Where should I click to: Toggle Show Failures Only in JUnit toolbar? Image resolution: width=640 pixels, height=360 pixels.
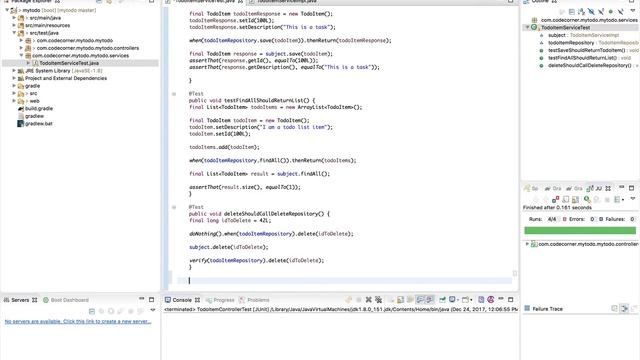tap(555, 199)
